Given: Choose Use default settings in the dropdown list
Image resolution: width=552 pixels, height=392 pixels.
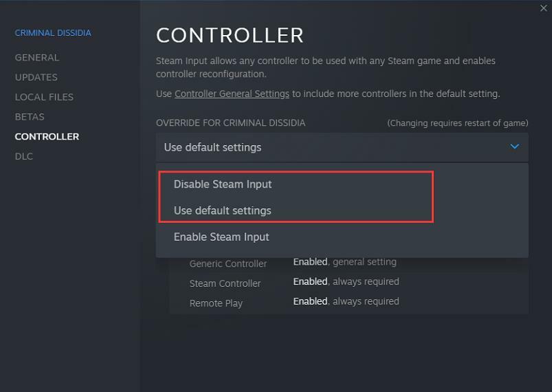Looking at the screenshot, I should point(222,210).
